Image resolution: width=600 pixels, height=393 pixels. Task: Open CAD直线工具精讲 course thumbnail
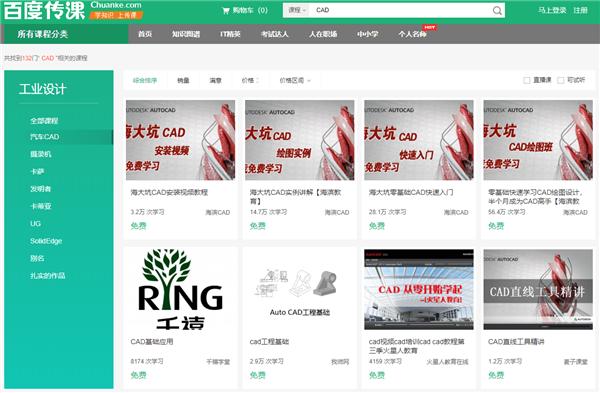[538, 289]
